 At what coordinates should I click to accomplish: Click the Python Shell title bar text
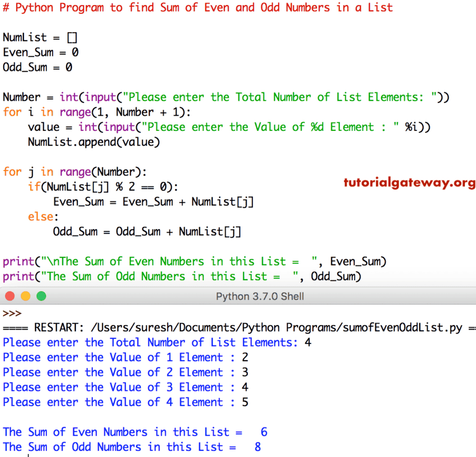[x=260, y=295]
